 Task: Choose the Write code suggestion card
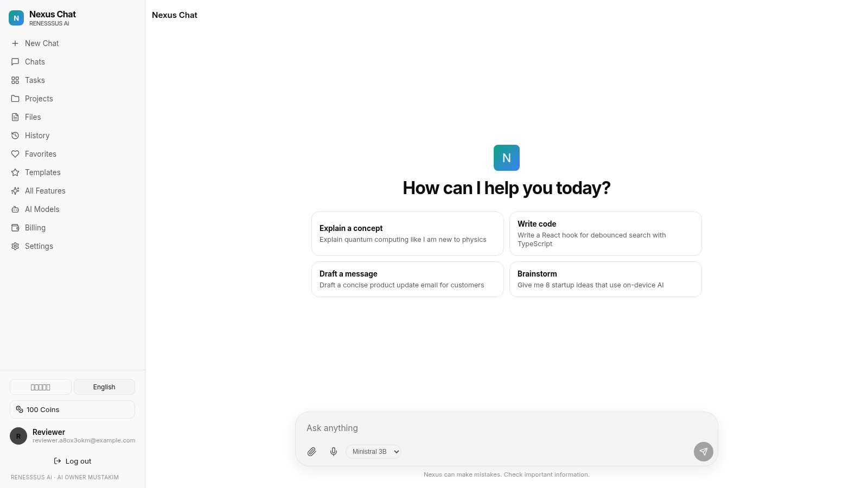[605, 234]
